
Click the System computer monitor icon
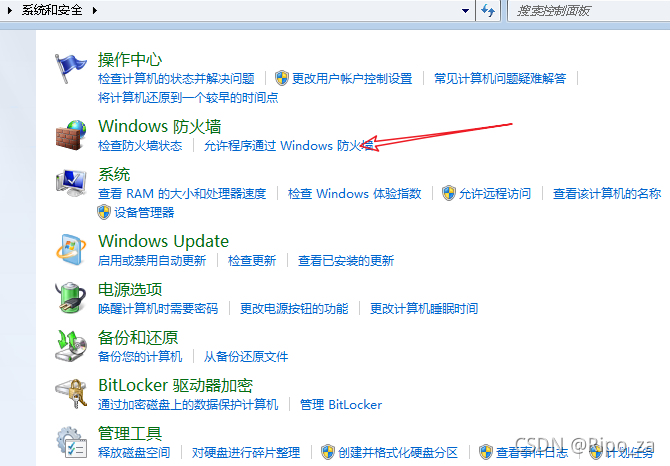(71, 183)
